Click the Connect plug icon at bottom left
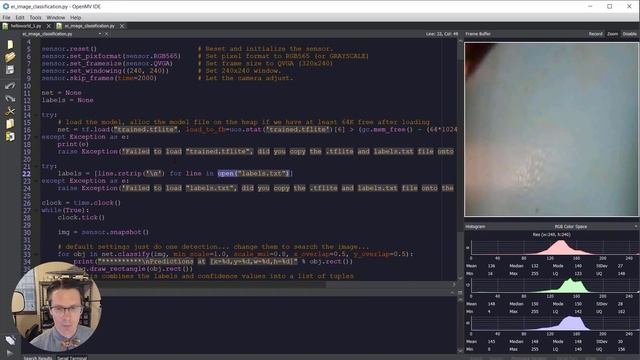This screenshot has width=640, height=360. [10, 340]
